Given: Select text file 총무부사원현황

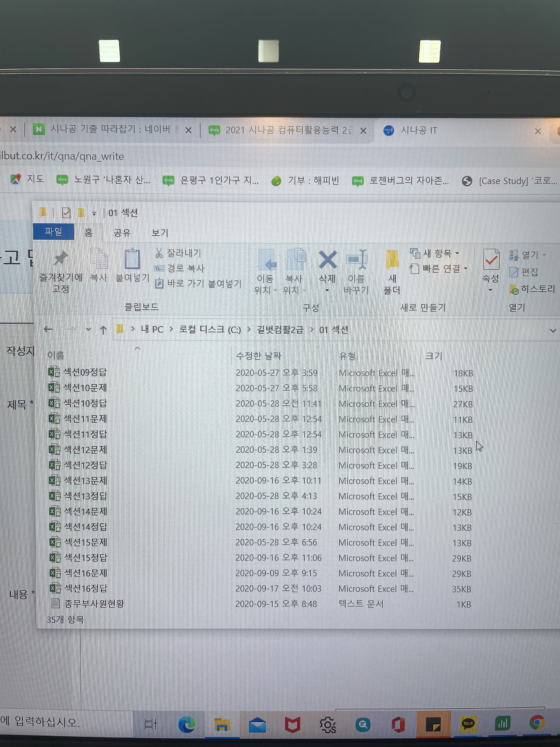Looking at the screenshot, I should tap(87, 604).
